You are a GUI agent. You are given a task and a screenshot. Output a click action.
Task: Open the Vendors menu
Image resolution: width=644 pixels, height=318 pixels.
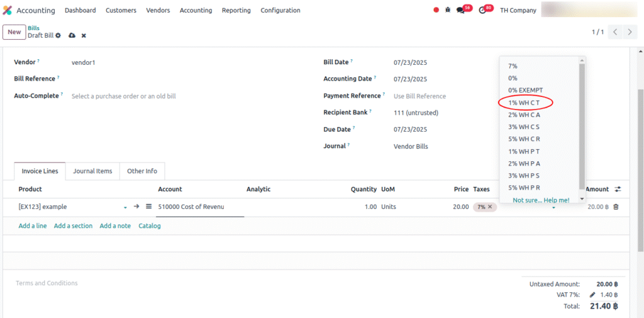click(x=158, y=10)
